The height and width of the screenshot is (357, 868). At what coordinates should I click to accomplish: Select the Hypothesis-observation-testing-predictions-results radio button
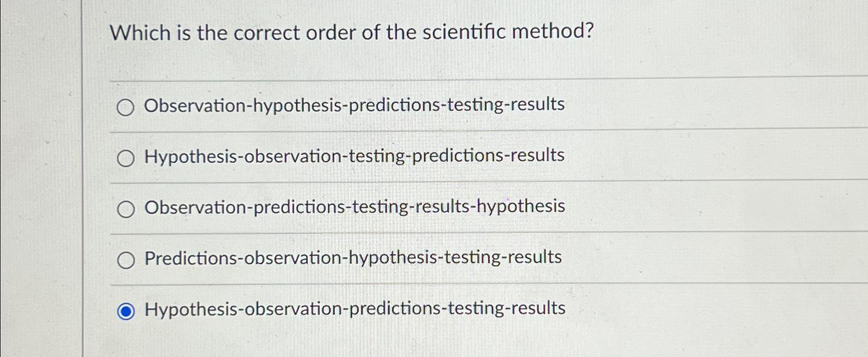coord(125,158)
